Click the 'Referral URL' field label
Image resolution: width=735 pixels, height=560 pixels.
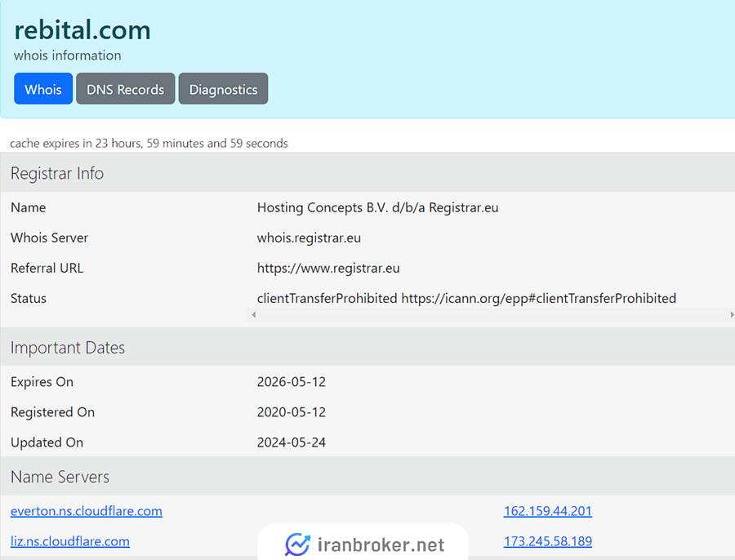coord(47,269)
